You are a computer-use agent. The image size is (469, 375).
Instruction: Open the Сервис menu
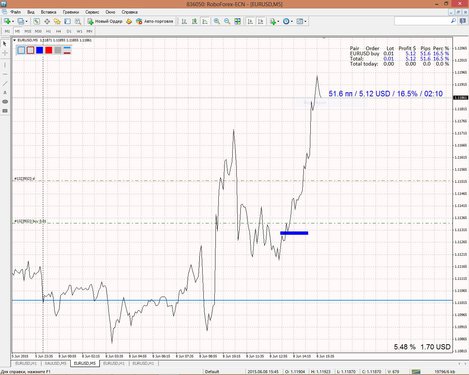tap(92, 12)
